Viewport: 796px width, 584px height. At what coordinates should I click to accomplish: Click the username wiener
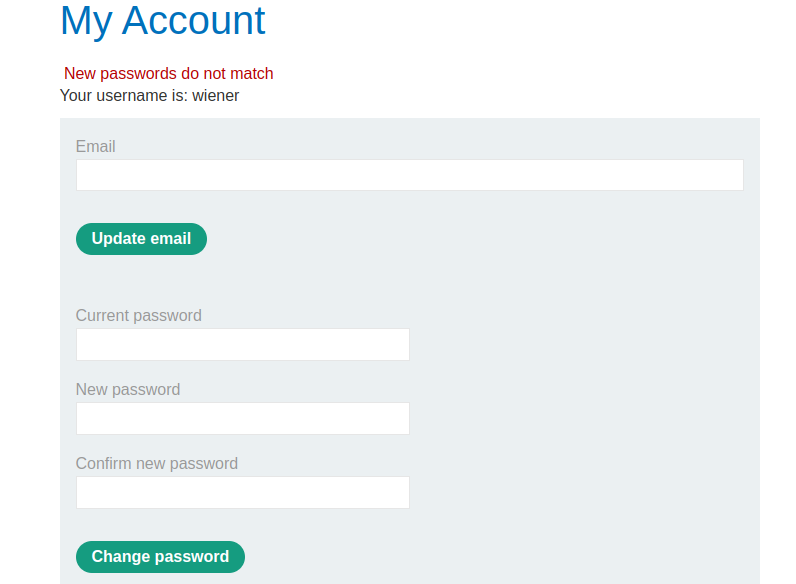tap(216, 96)
